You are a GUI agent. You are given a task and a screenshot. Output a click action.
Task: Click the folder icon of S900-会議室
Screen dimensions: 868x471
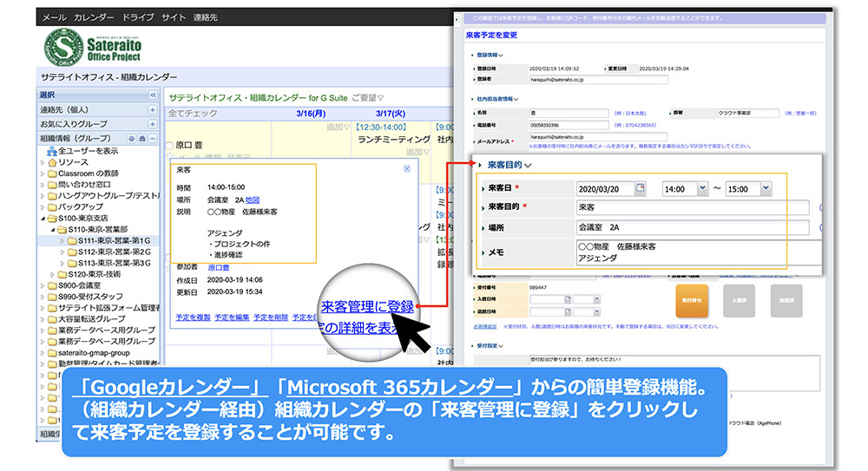click(x=53, y=285)
